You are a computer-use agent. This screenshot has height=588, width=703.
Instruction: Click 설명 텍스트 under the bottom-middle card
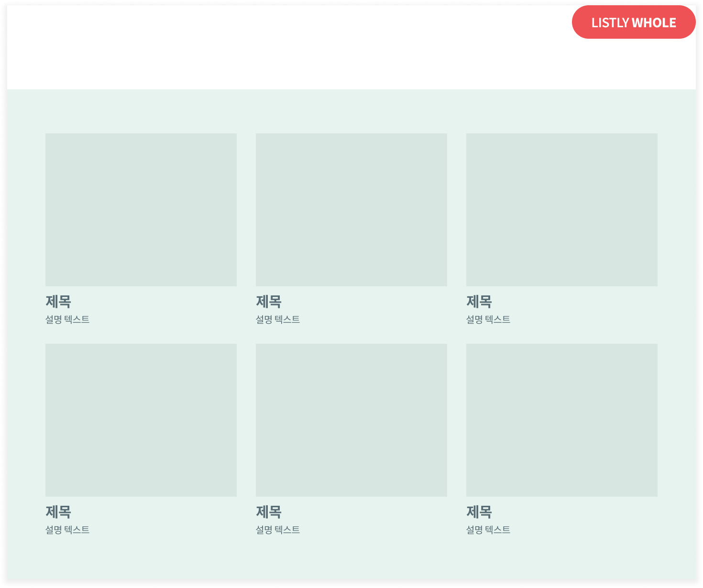coord(278,530)
